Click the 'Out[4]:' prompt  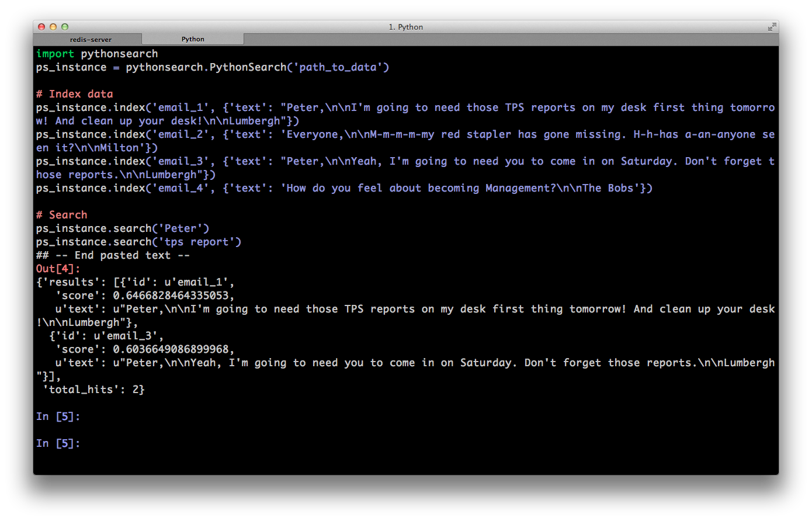58,269
